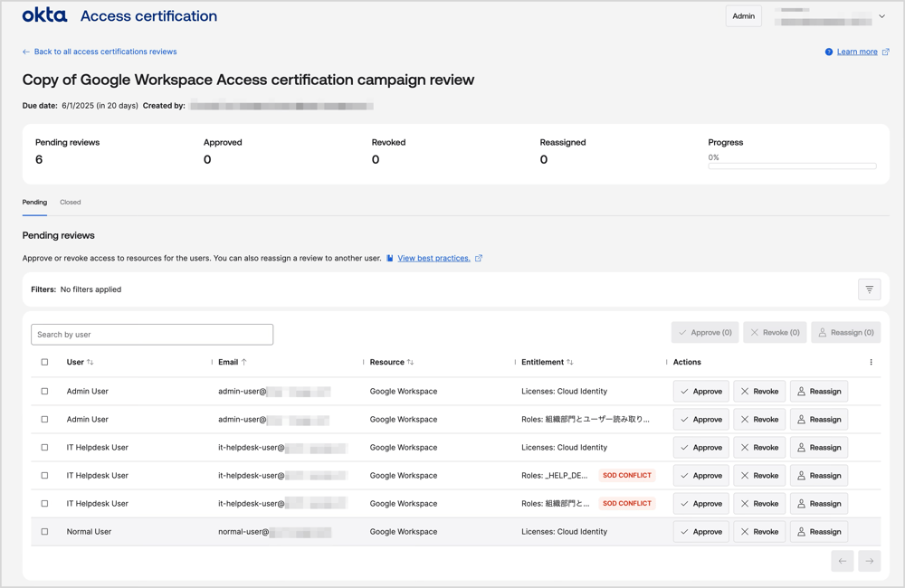Reassign Admin User Licenses: Cloud Identity
Screen dimensions: 905x588
click(x=818, y=391)
